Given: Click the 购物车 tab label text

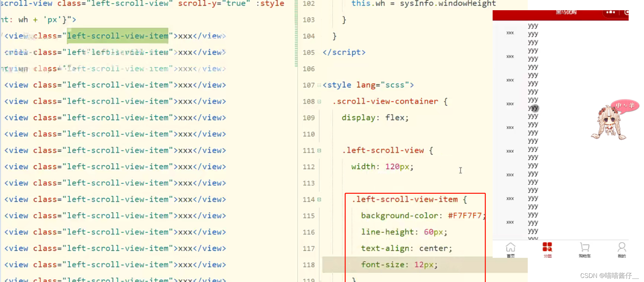Looking at the screenshot, I should (x=585, y=256).
